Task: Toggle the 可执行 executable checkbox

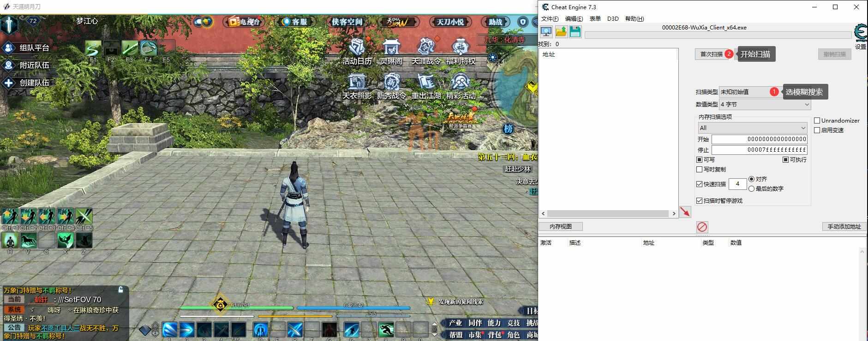Action: click(x=785, y=159)
